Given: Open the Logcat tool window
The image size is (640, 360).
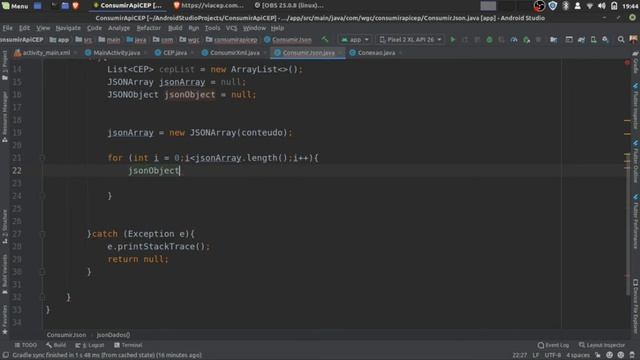Looking at the screenshot, I should pos(90,345).
